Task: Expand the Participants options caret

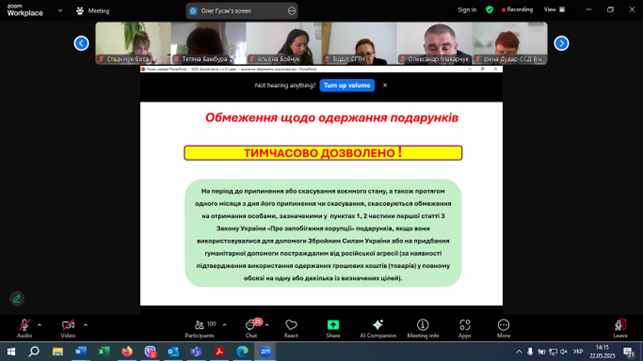Action: (x=224, y=325)
